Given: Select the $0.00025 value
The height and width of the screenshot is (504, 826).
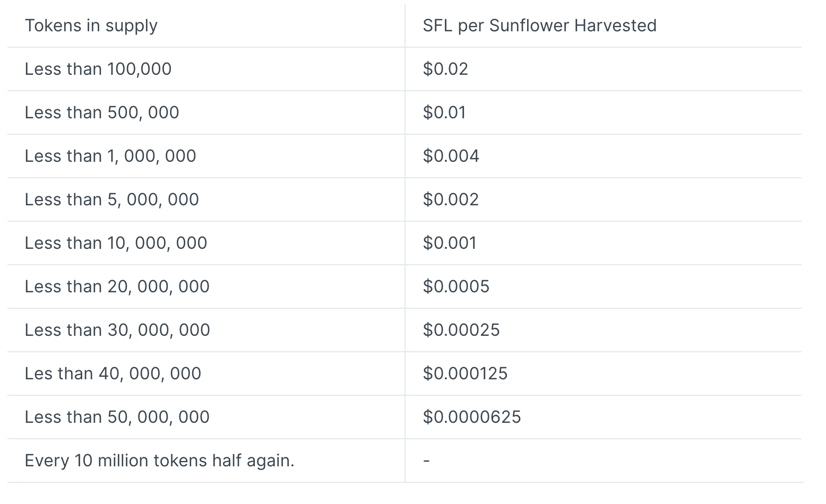Looking at the screenshot, I should [x=461, y=330].
